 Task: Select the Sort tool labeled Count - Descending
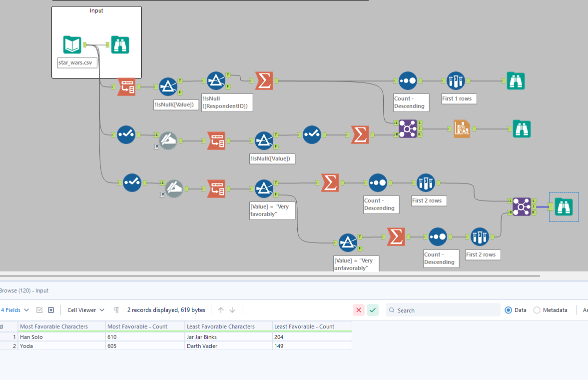coord(408,80)
